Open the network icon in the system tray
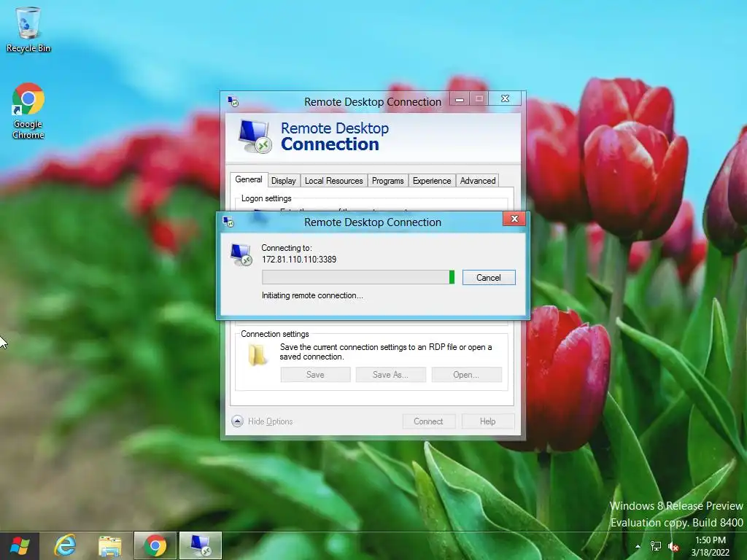 click(x=656, y=546)
